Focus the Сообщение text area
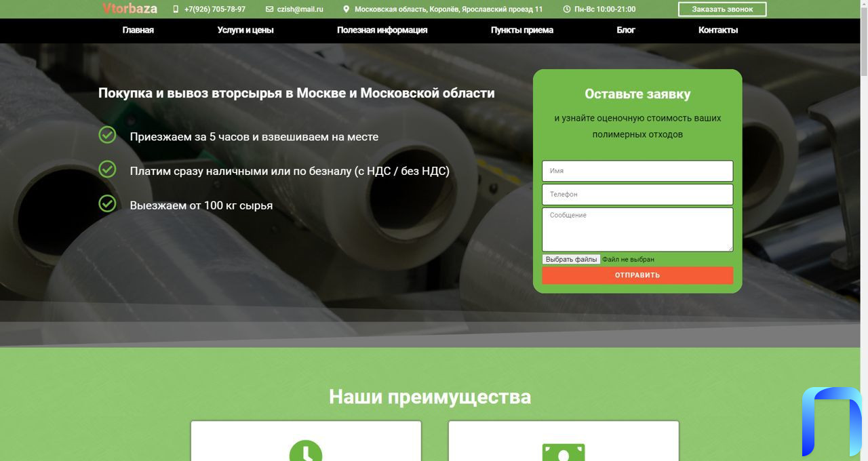868x461 pixels. 637,230
